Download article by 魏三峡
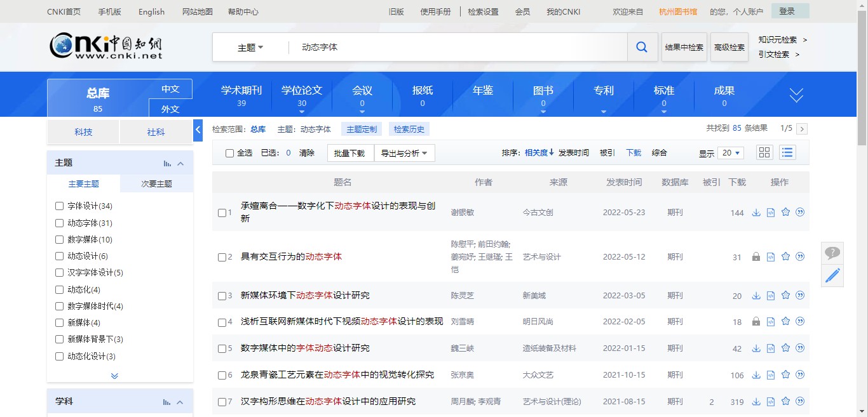868x417 pixels. [x=756, y=348]
